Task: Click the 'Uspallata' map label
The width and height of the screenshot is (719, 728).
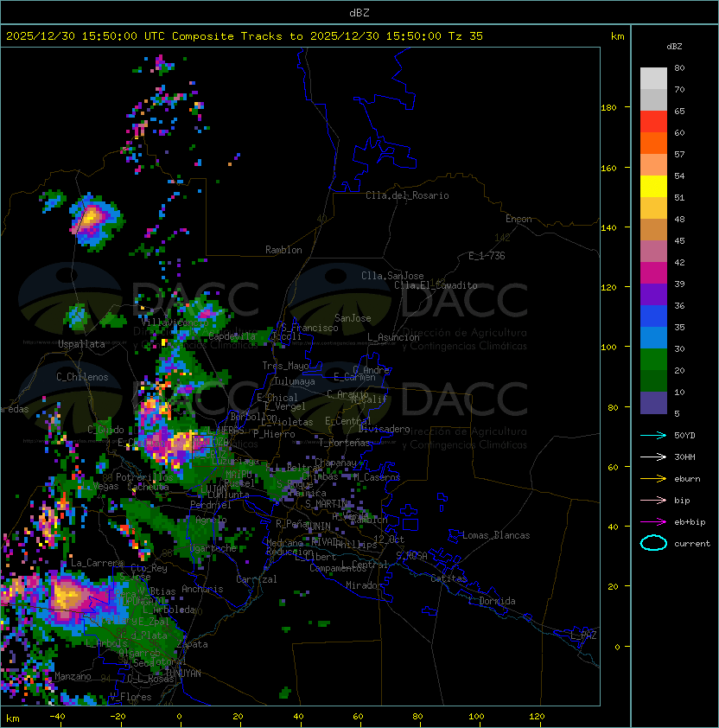Action: click(x=81, y=344)
